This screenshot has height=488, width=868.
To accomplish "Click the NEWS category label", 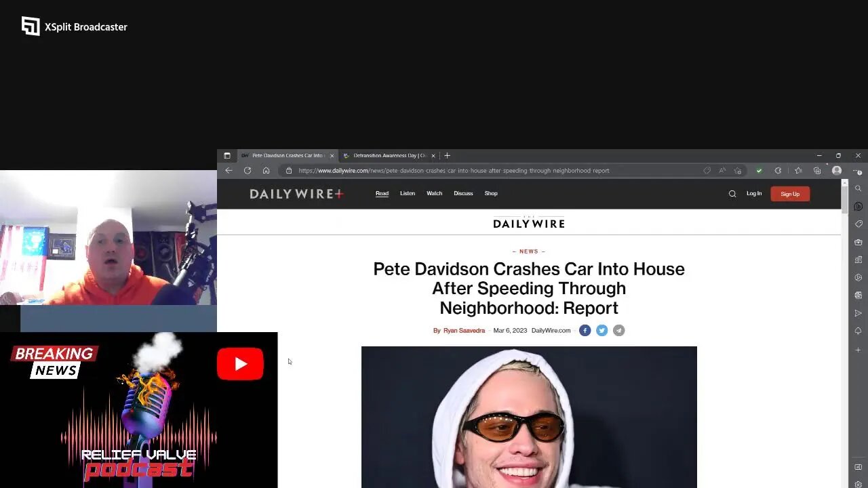I will [x=529, y=251].
